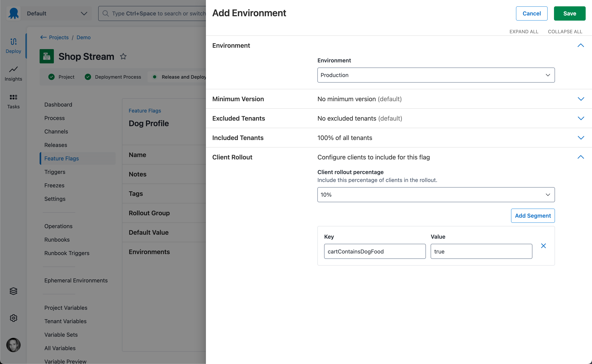Viewport: 592px width, 364px height.
Task: Click the top search box
Action: [x=152, y=13]
